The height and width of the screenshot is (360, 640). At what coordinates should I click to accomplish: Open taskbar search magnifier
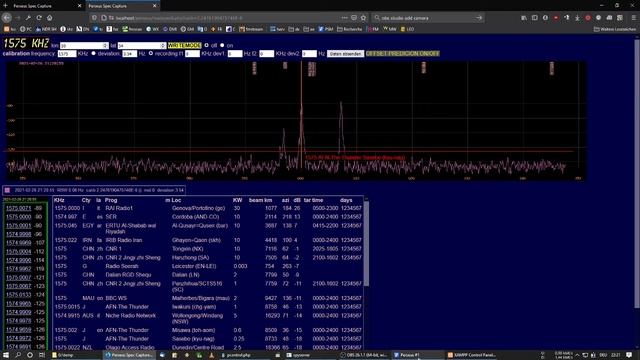click(18, 355)
